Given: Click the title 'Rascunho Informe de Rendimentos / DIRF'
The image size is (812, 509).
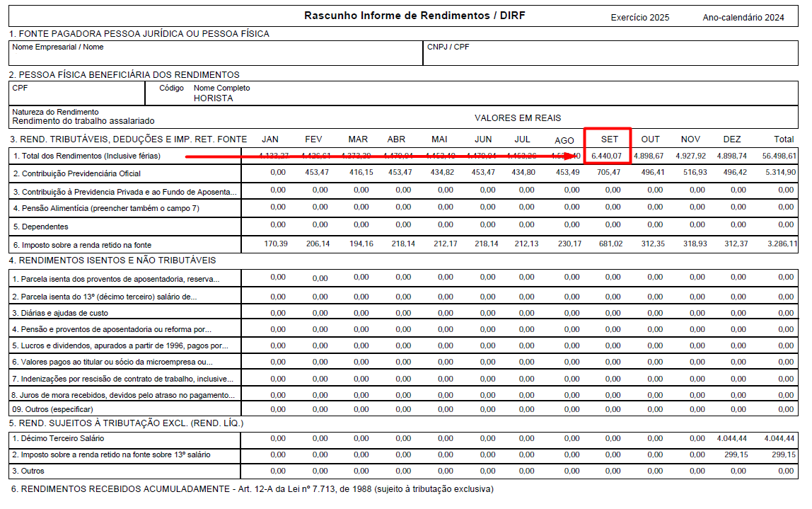Looking at the screenshot, I should pyautogui.click(x=414, y=16).
